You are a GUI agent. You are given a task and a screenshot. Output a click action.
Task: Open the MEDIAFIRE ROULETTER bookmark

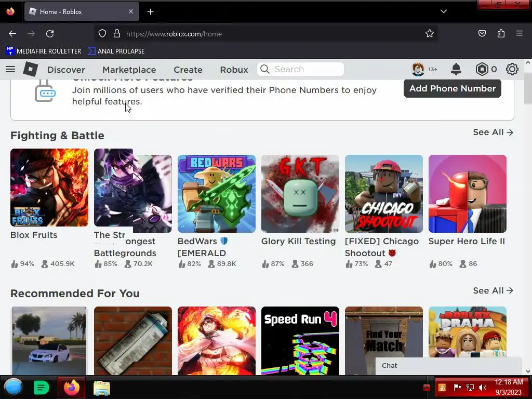44,51
